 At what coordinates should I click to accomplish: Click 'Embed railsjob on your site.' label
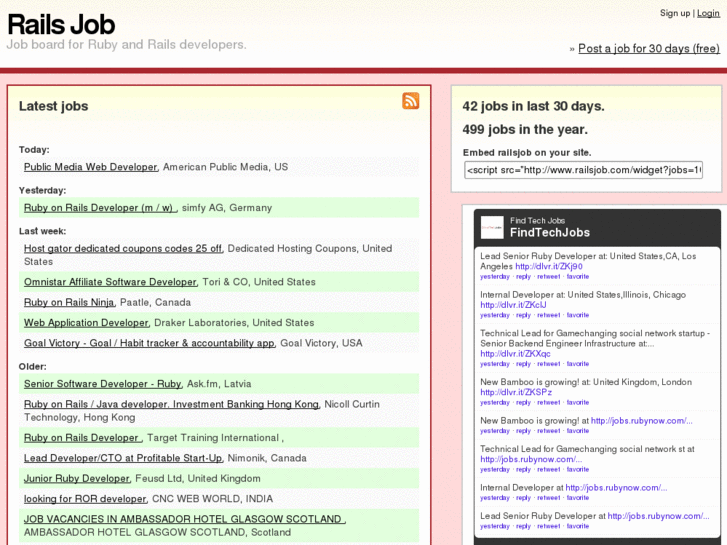click(527, 153)
